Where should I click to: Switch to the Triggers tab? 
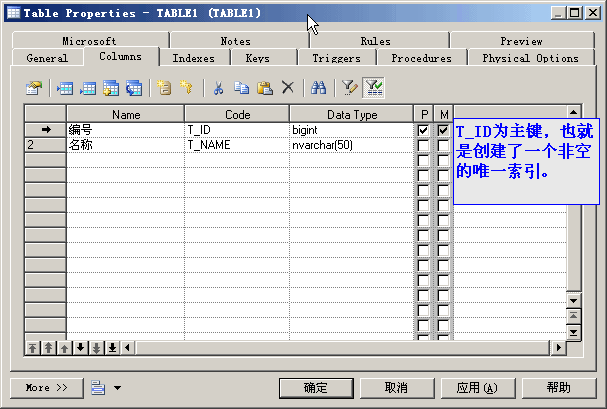pos(336,58)
